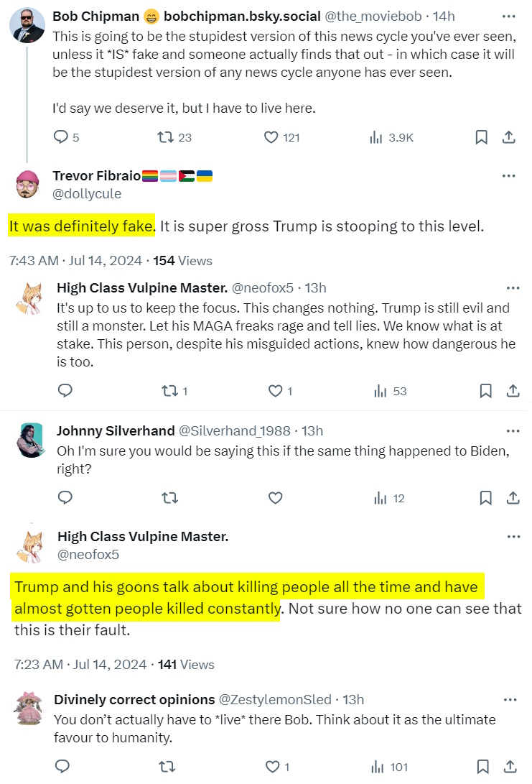Image resolution: width=532 pixels, height=784 pixels.
Task: Open more options on Trevor Fibraio's tweet
Action: pyautogui.click(x=509, y=176)
